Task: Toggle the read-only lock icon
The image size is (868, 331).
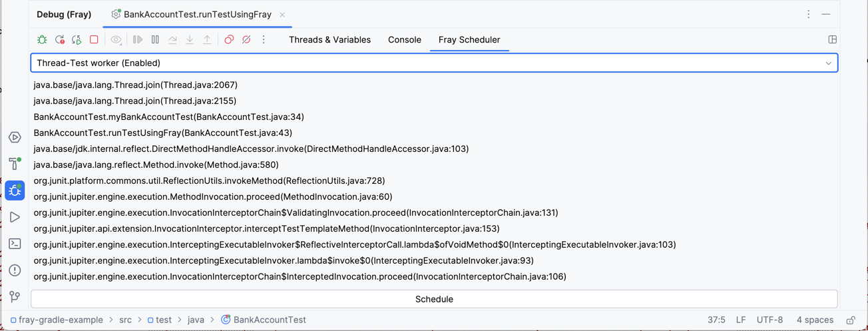Action: click(x=851, y=320)
